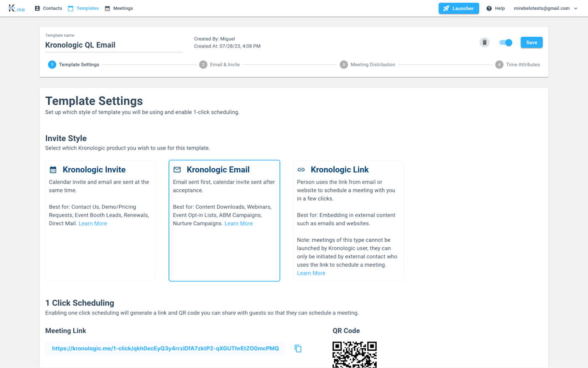The height and width of the screenshot is (368, 588).
Task: Click Learn More under Kronologic Email
Action: point(239,224)
